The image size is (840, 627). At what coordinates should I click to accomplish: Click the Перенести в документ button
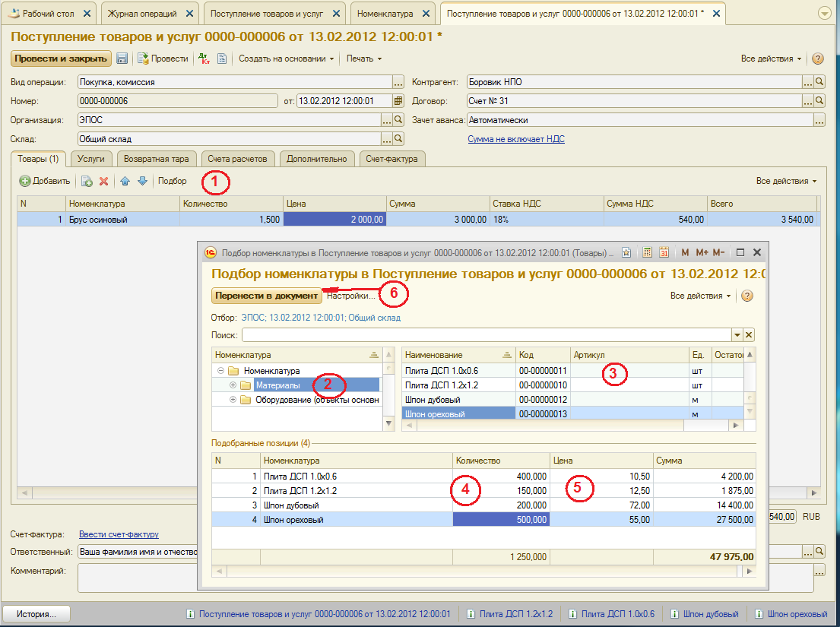click(267, 296)
